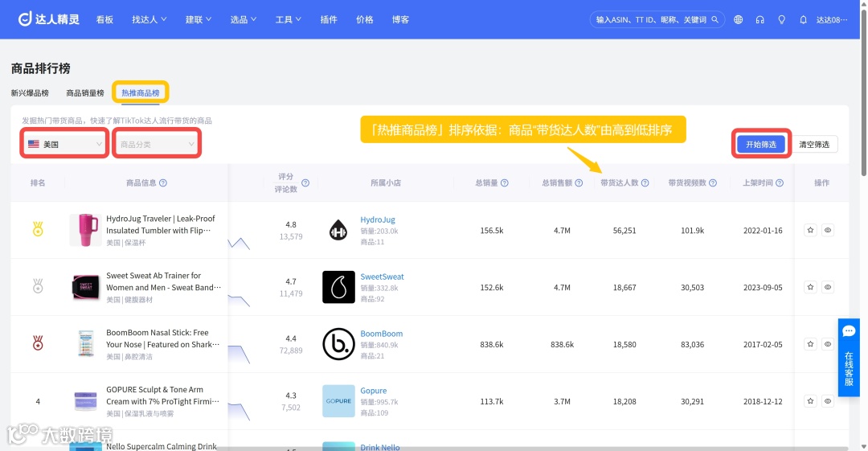Click the 清空筛选 button
The height and width of the screenshot is (451, 868).
(x=813, y=144)
